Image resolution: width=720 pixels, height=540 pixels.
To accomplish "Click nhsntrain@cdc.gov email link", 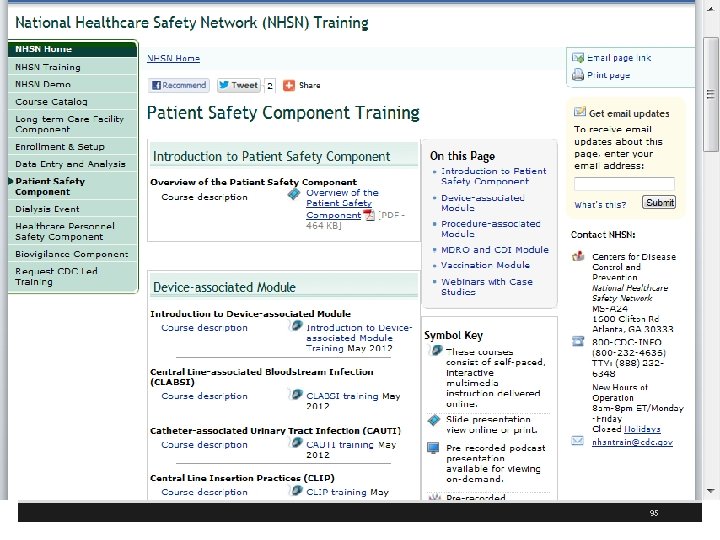I will tap(632, 442).
